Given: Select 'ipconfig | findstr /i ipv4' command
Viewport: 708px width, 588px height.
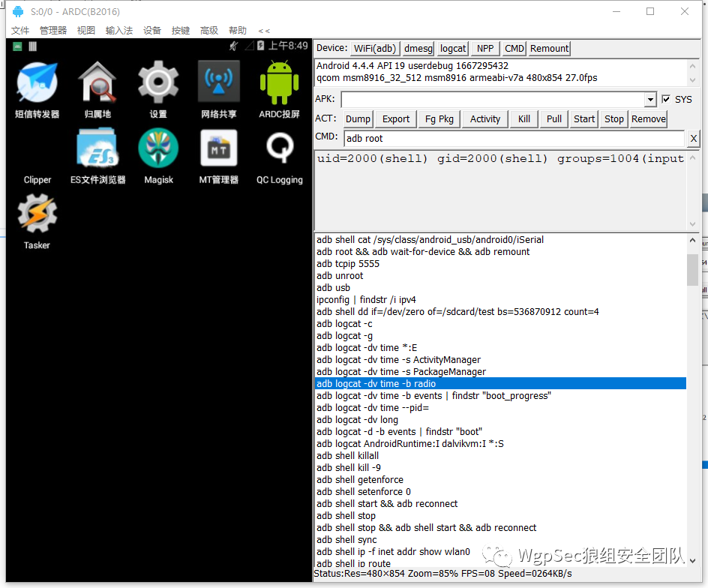Looking at the screenshot, I should tap(500, 299).
